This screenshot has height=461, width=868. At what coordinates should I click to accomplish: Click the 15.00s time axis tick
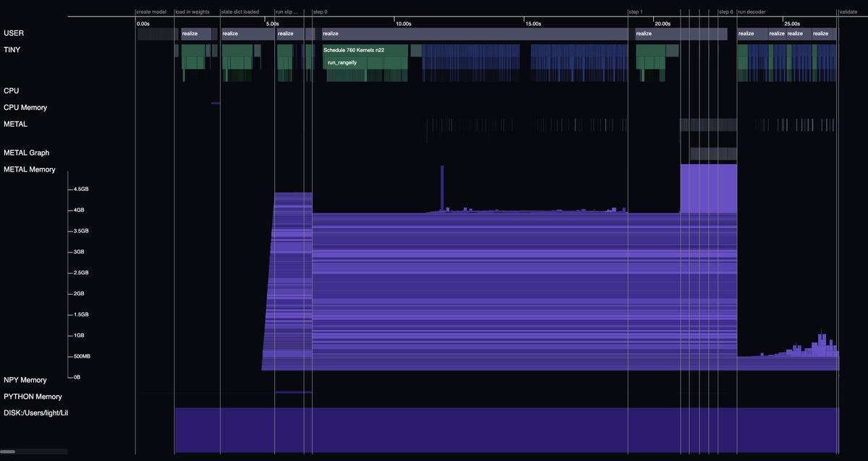[533, 24]
